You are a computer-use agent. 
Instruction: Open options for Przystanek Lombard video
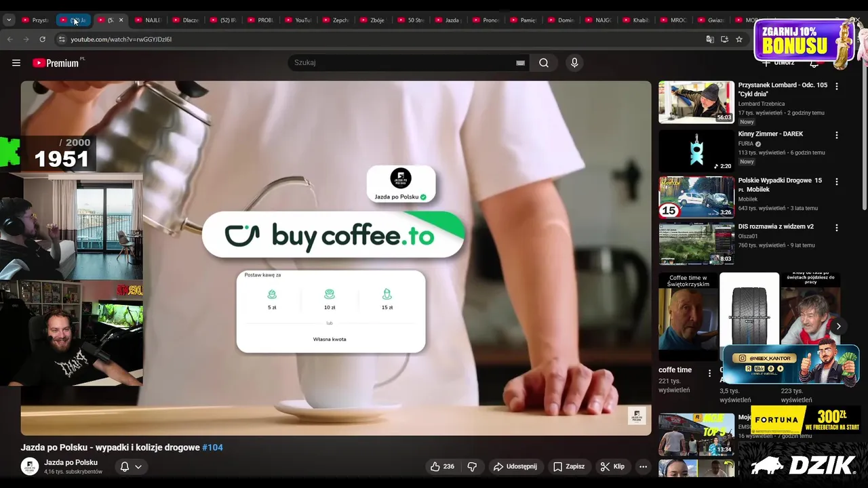[x=837, y=86]
